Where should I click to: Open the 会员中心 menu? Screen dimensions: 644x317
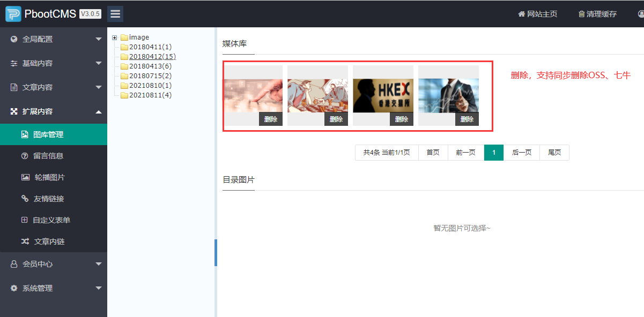tap(54, 264)
